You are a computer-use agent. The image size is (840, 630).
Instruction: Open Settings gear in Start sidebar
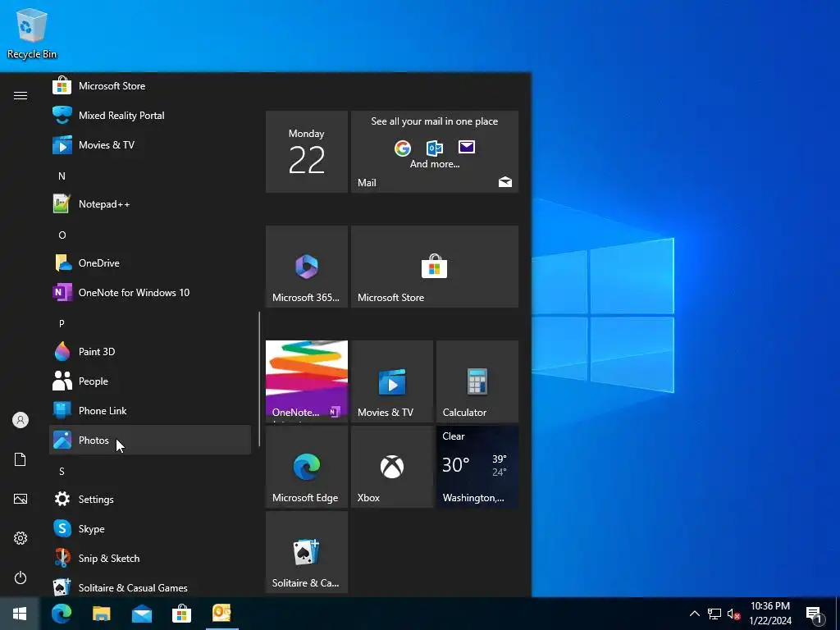[21, 538]
